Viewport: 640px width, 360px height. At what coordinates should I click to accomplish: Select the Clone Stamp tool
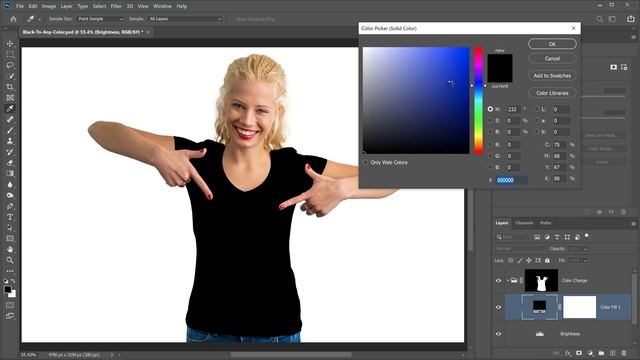tap(10, 141)
